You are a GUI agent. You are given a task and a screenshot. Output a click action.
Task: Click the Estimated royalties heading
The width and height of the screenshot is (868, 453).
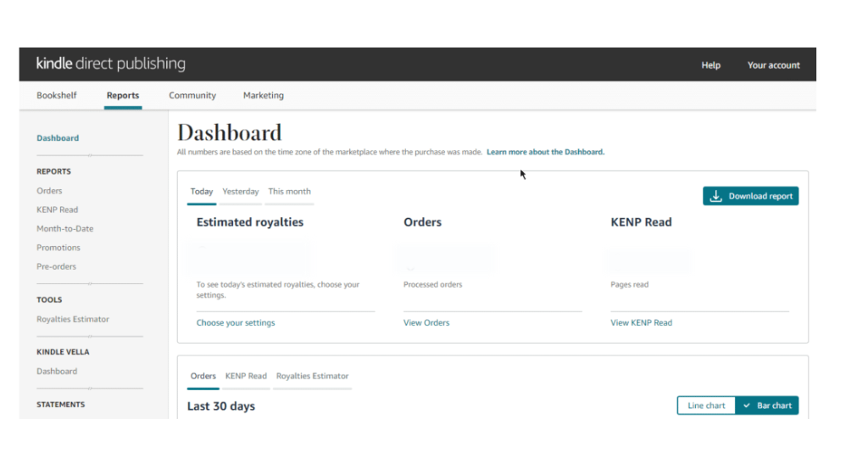point(250,222)
